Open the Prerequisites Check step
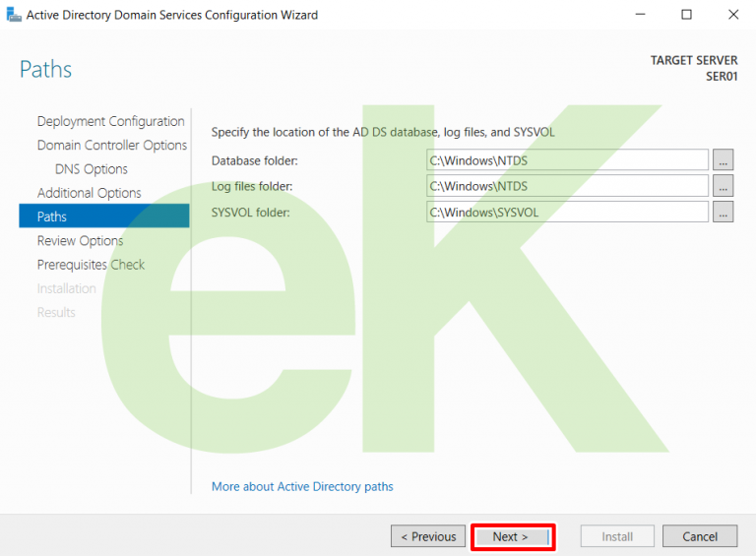The image size is (756, 556). [x=91, y=265]
